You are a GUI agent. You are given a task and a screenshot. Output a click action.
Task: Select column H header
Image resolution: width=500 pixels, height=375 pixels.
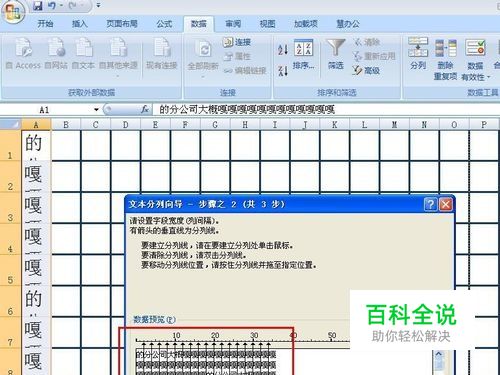(x=245, y=125)
